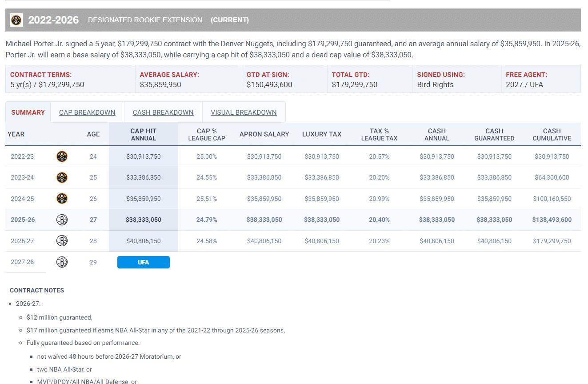Click the Luxury Tax column header
Viewport: 588px width, 384px height.
point(321,134)
